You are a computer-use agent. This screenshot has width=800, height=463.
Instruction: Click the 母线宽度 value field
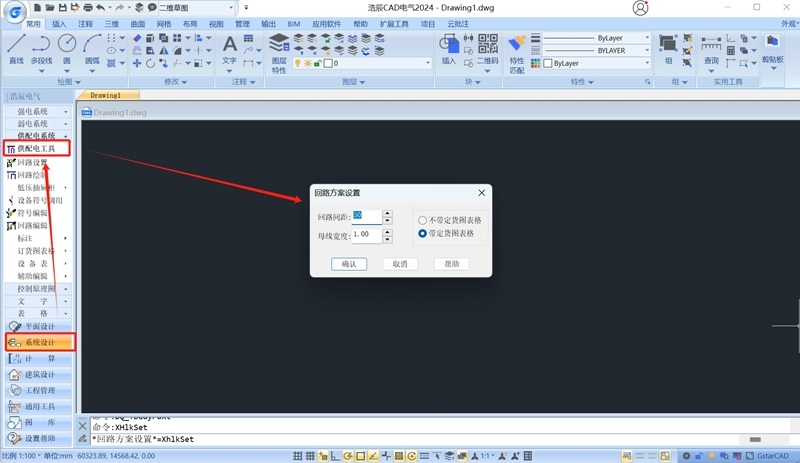[x=367, y=235]
